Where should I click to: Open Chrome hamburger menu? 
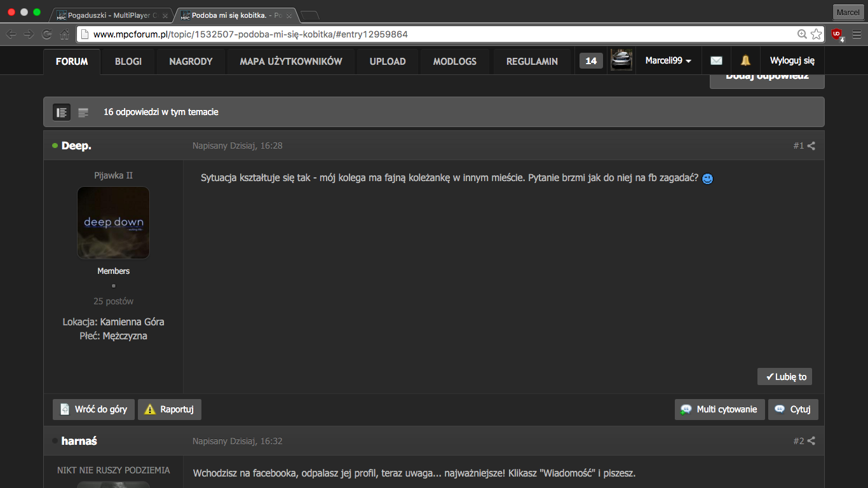[857, 34]
